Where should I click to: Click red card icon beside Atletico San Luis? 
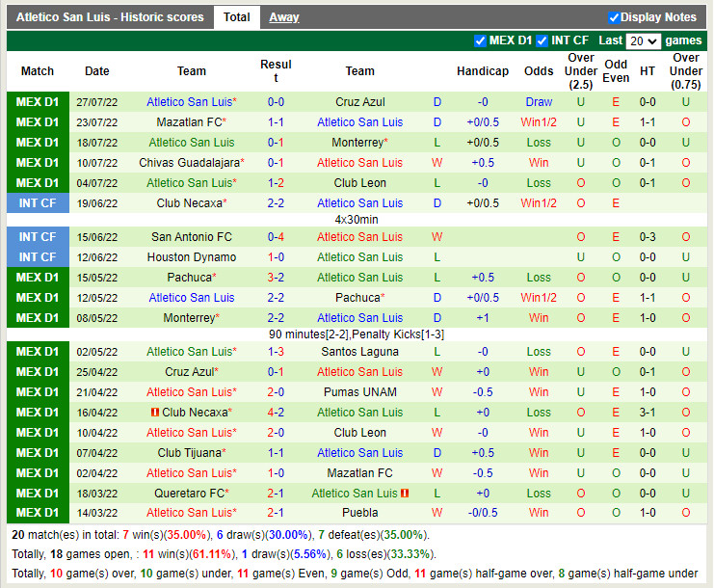click(405, 494)
